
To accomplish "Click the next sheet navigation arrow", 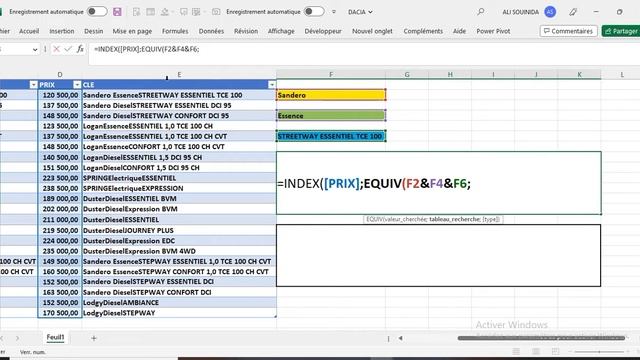I will tap(17, 338).
